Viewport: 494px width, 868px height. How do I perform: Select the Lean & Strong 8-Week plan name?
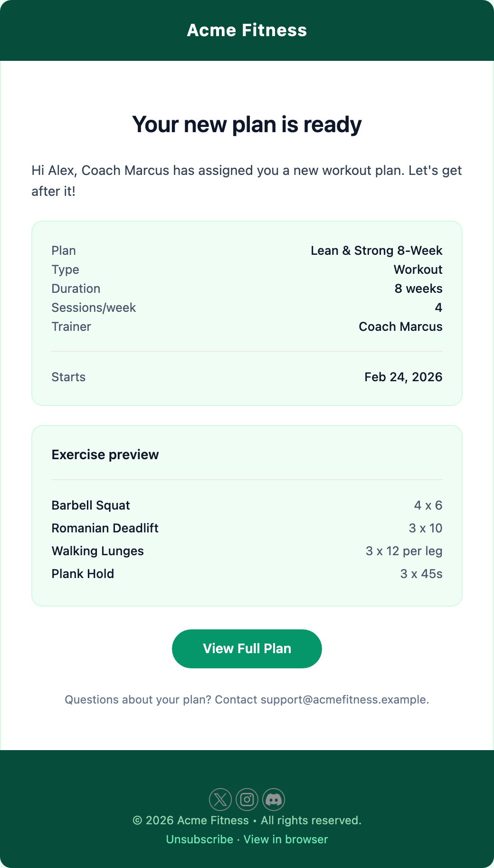[376, 251]
